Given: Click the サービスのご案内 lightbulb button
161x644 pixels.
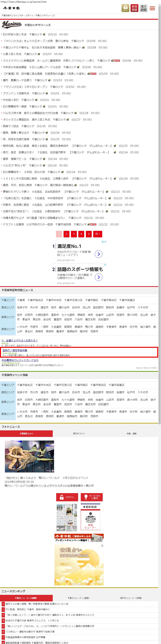Looking at the screenshot, I should point(92,497).
